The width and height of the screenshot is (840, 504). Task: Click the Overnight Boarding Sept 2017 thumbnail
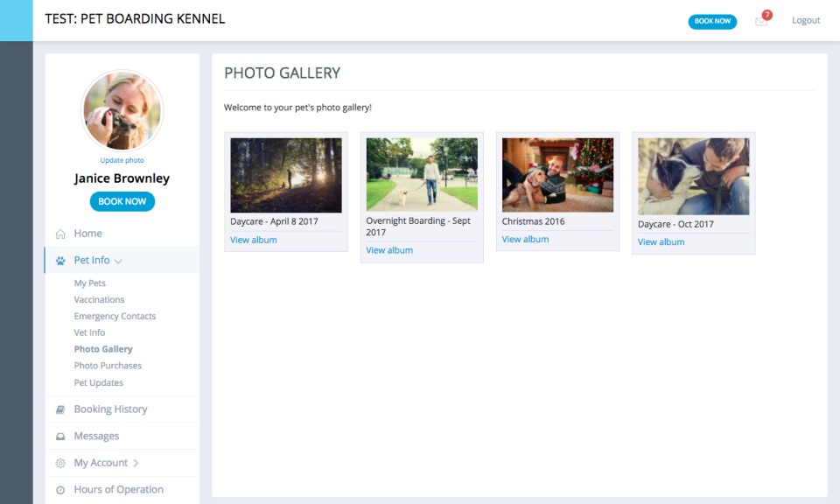[422, 171]
